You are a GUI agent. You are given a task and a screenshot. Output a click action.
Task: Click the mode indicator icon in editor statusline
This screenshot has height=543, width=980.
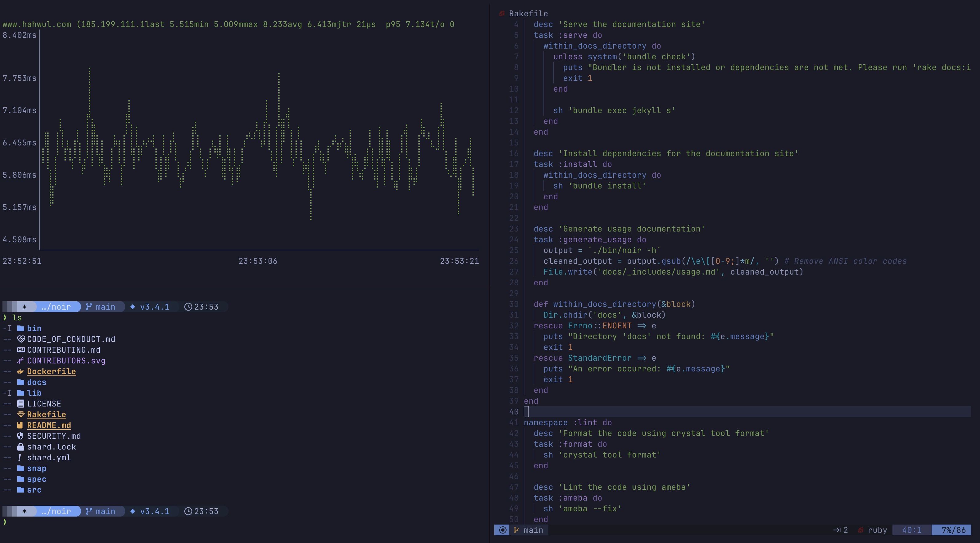[503, 530]
